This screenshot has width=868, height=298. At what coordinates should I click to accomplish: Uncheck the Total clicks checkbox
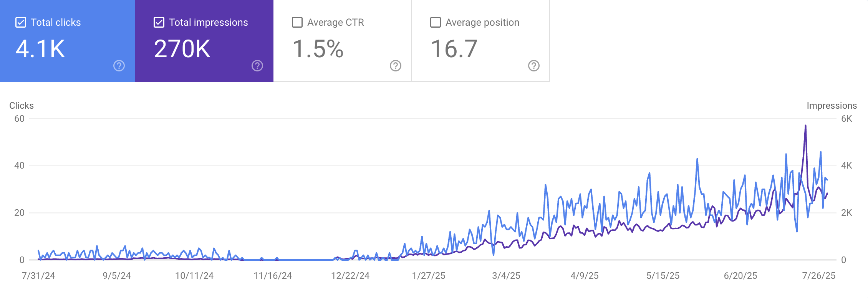21,22
